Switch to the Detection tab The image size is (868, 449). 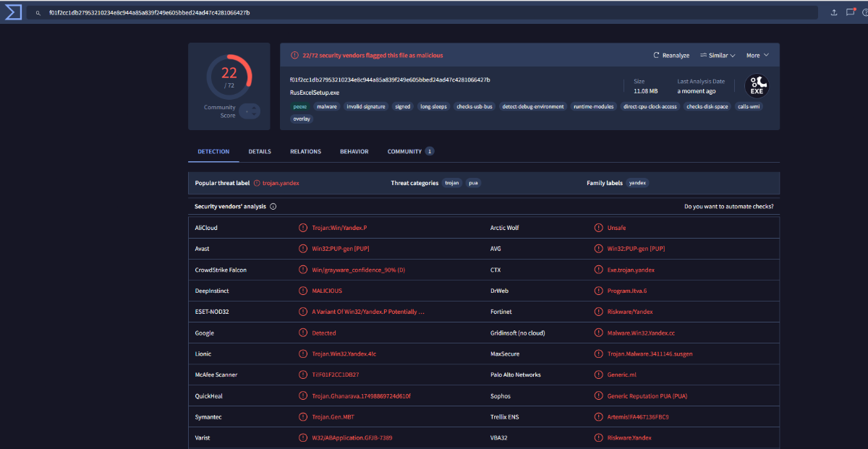[x=213, y=152]
